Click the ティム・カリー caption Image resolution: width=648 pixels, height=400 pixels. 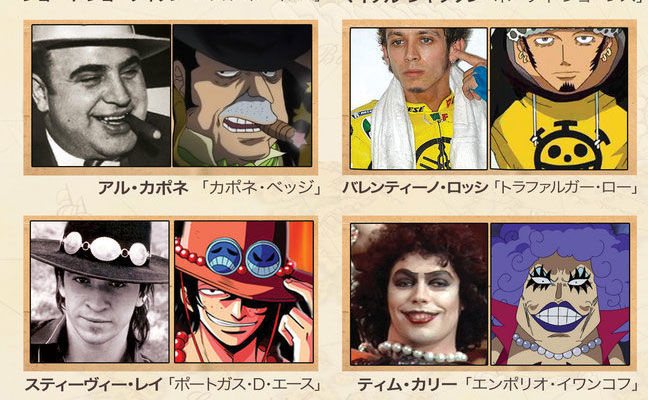click(407, 385)
